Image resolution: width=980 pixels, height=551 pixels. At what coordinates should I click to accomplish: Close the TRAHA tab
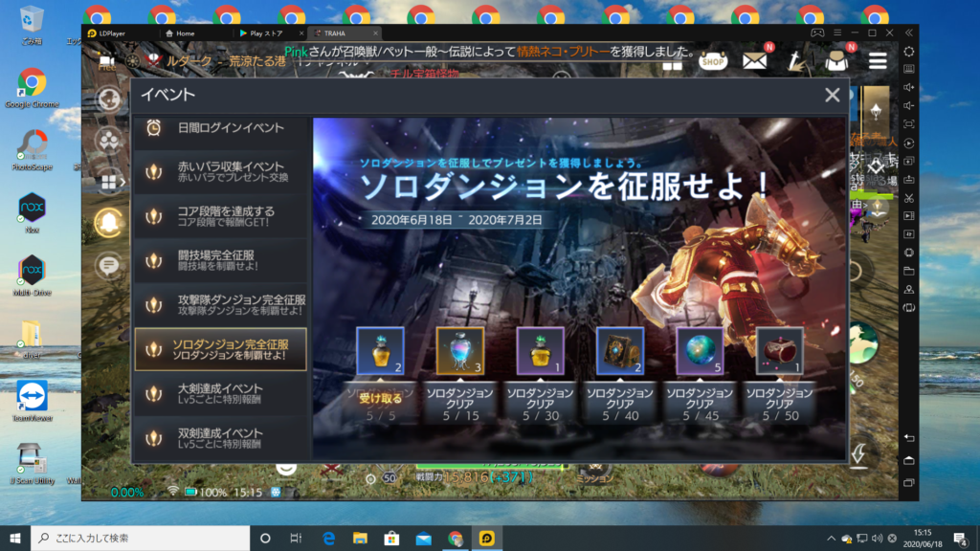coord(375,33)
